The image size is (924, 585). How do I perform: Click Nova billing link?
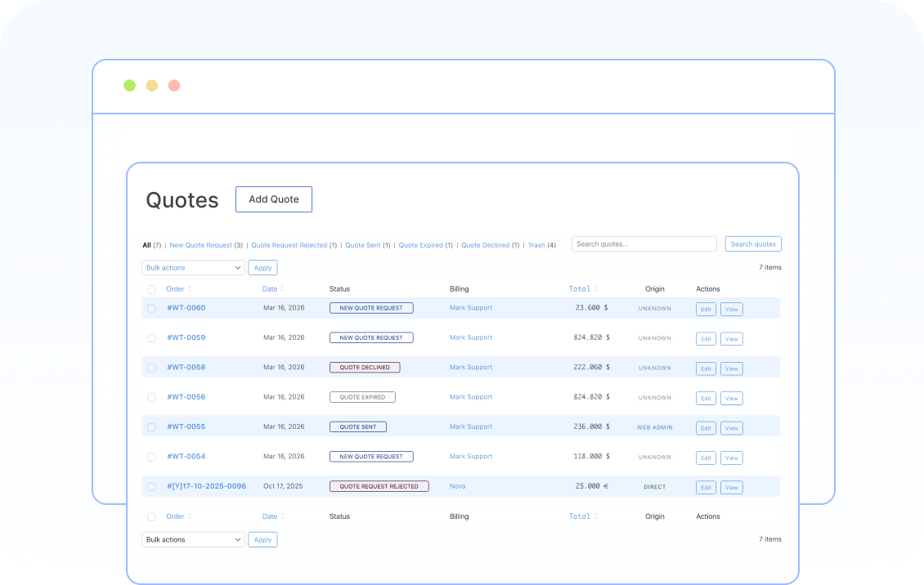click(457, 486)
